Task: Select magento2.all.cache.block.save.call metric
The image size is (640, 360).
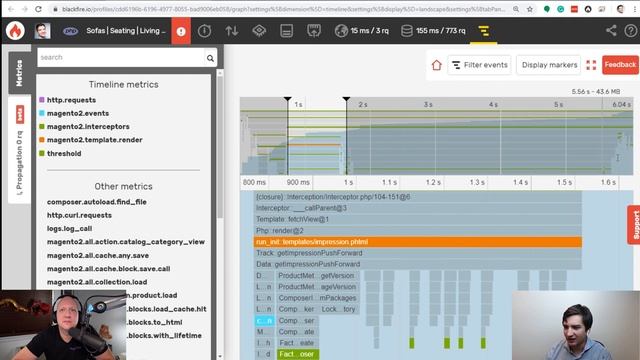Action: (x=108, y=269)
